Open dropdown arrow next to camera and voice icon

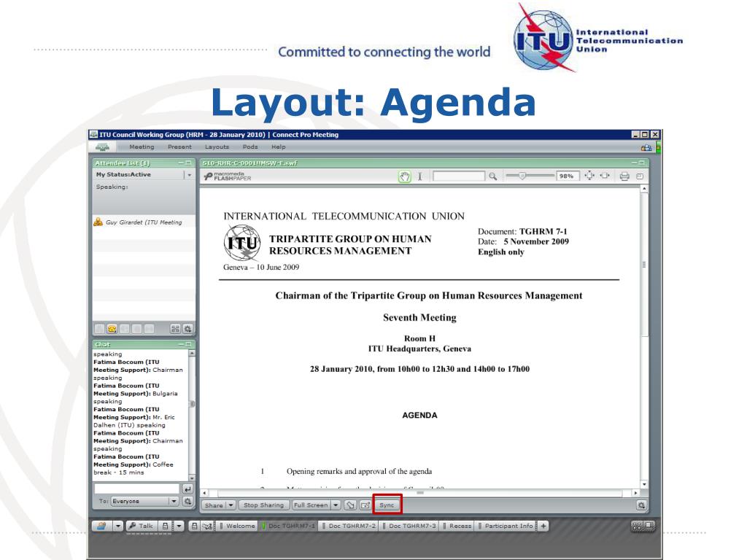click(x=118, y=526)
